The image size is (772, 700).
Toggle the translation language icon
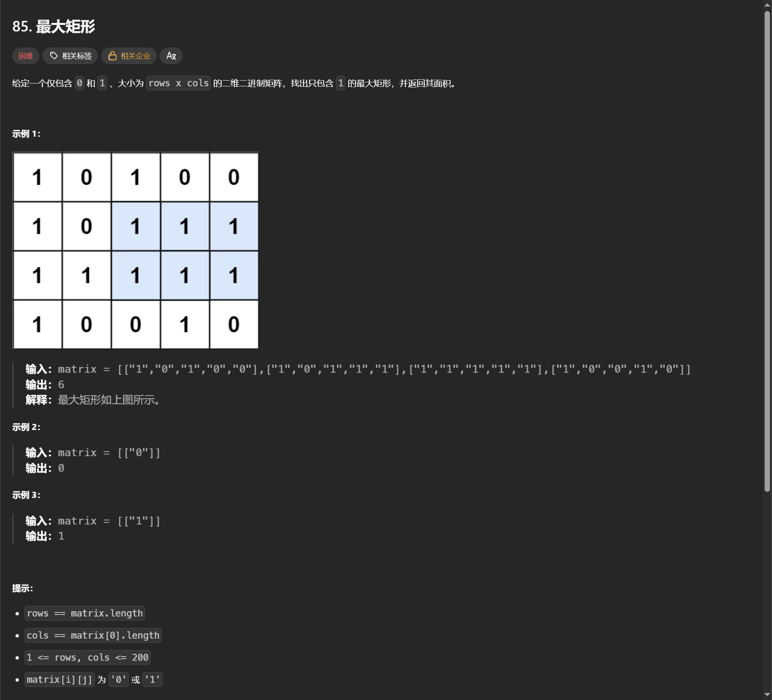pyautogui.click(x=171, y=56)
